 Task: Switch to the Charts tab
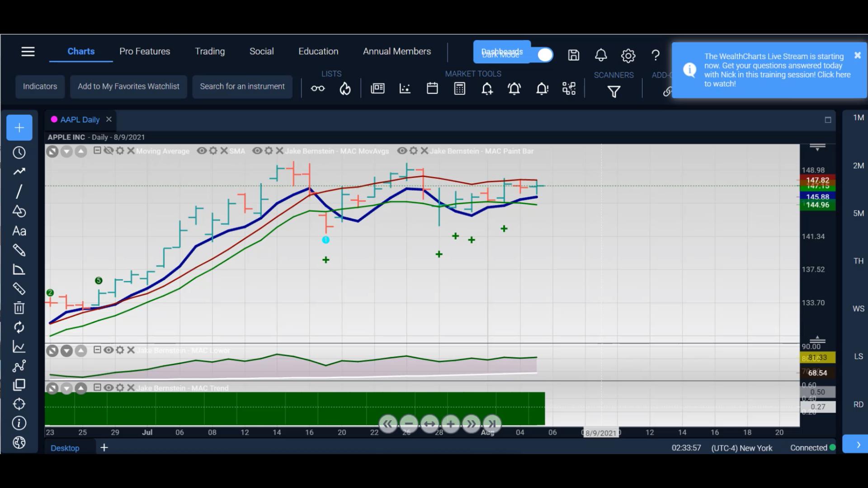pyautogui.click(x=81, y=52)
